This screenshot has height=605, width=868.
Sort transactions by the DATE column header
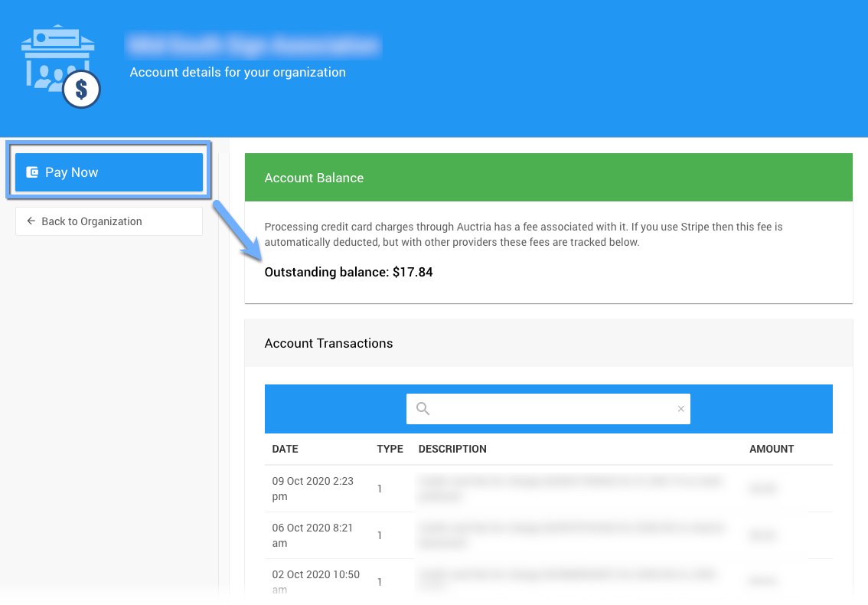pyautogui.click(x=285, y=449)
